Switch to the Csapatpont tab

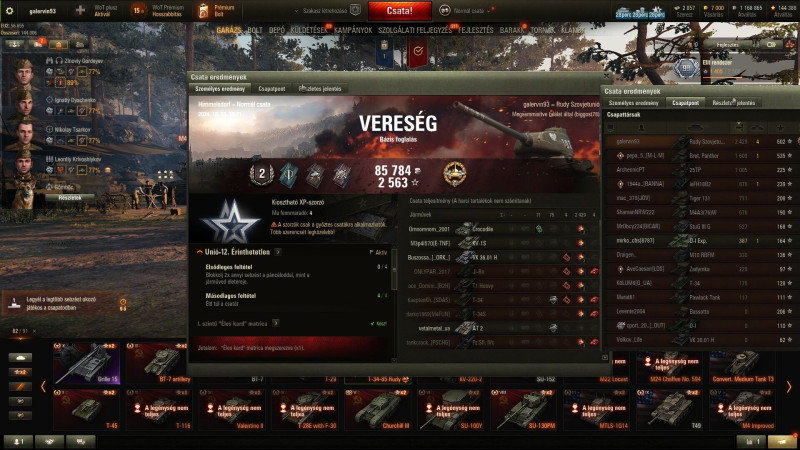coord(271,89)
